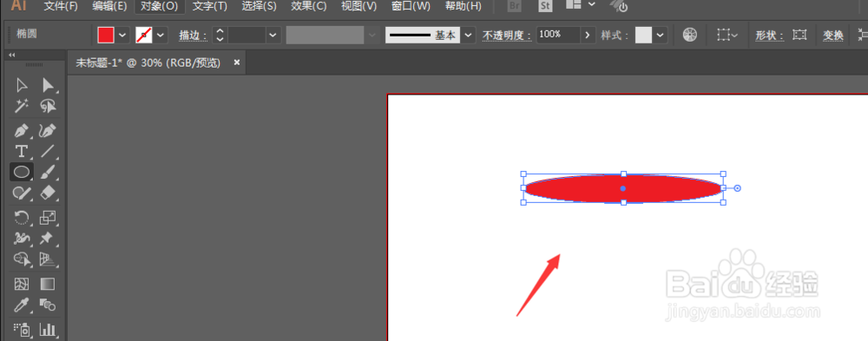The width and height of the screenshot is (868, 341).
Task: Open the 帮助(H) menu
Action: point(463,6)
